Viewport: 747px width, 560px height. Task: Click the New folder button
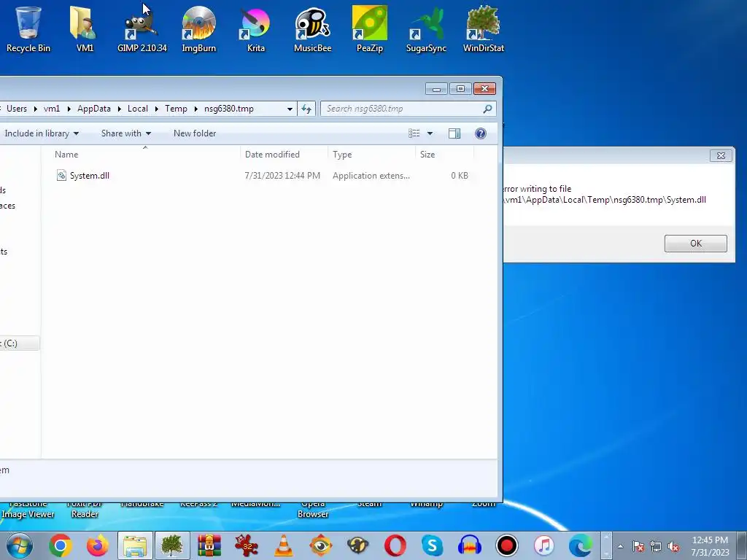pos(195,133)
